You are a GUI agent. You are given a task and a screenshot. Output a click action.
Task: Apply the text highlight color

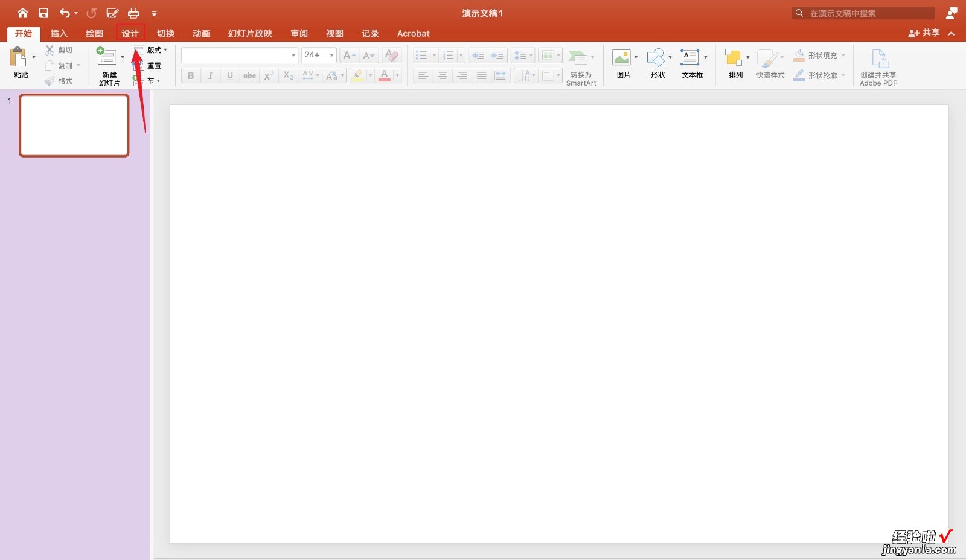pyautogui.click(x=357, y=75)
